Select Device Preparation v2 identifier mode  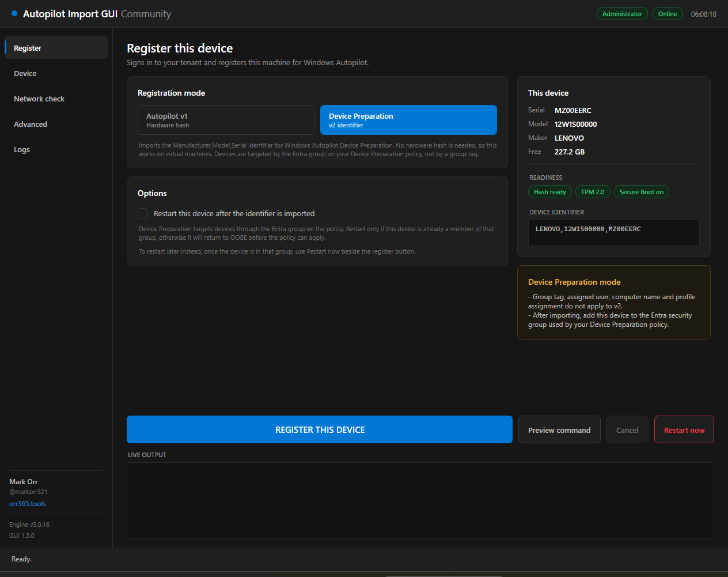[x=408, y=120]
